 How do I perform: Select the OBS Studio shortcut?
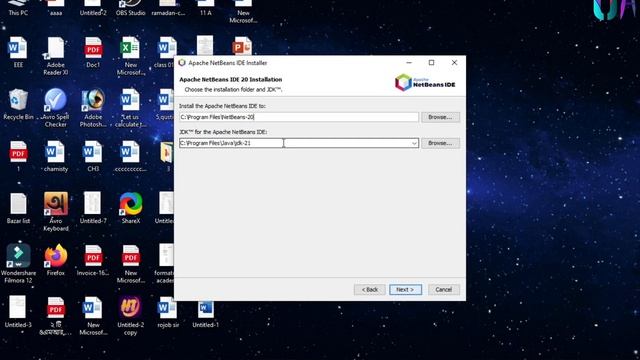pos(131,8)
